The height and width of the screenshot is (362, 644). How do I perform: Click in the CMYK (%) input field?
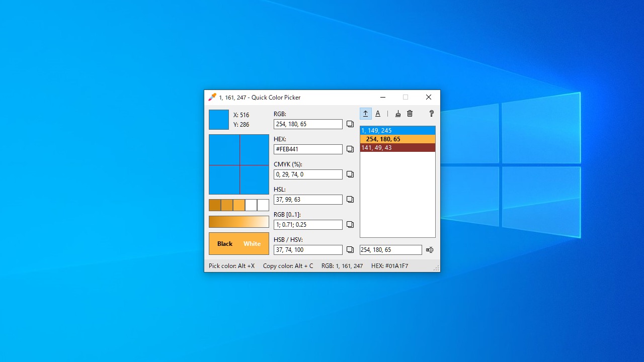coord(308,174)
